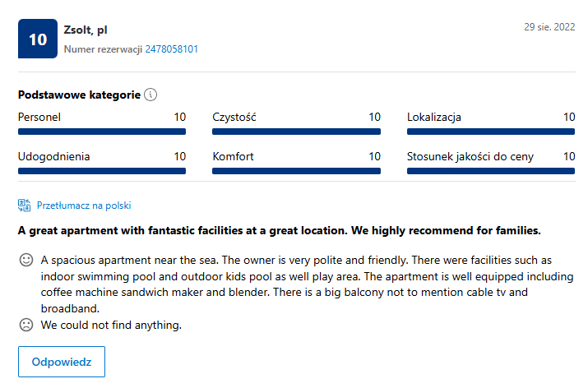
Task: Click the Stosunek jakości do ceny bar
Action: 491,171
